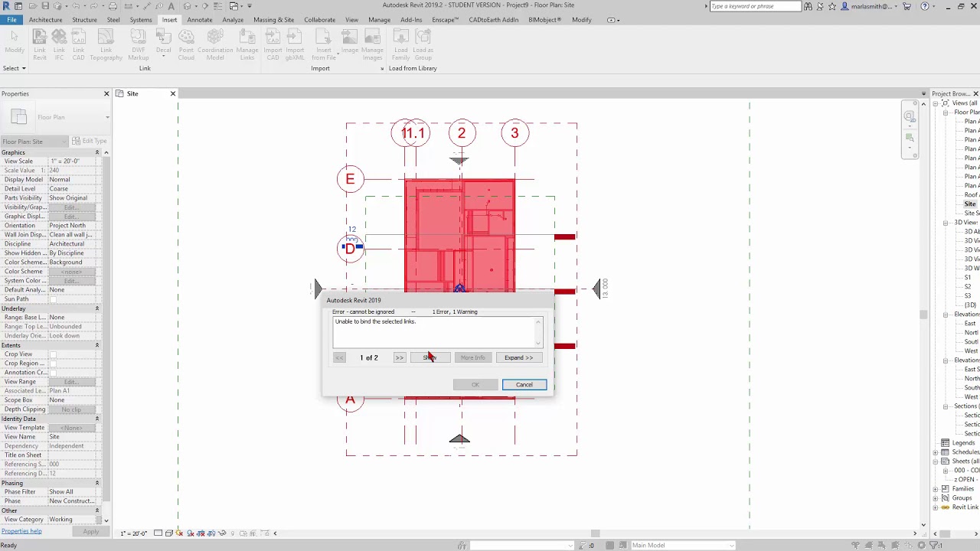Toggle the Sun Path checkbox

pos(53,299)
